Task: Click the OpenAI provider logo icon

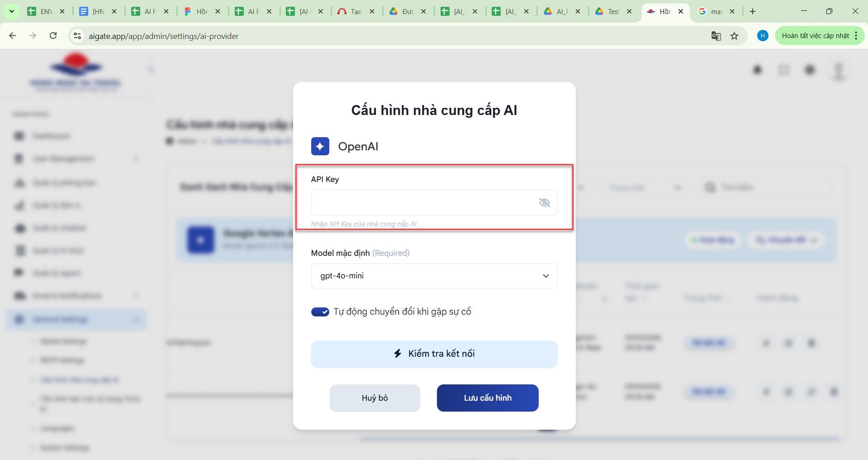Action: click(320, 146)
